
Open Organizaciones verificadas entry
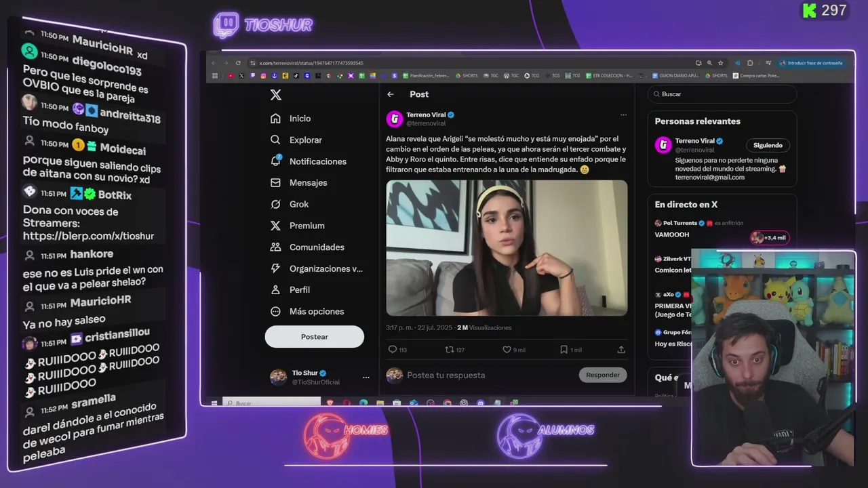[316, 268]
